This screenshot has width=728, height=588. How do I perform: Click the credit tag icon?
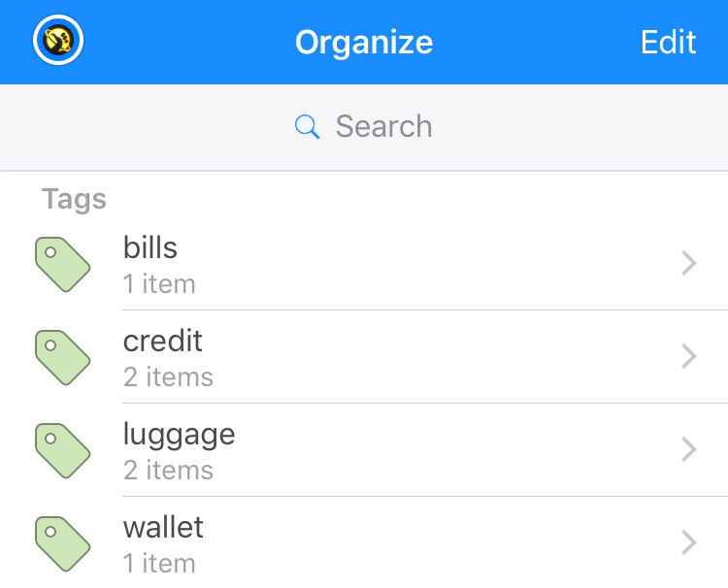(x=63, y=357)
